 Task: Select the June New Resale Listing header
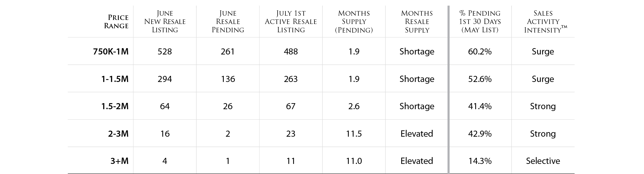point(165,21)
